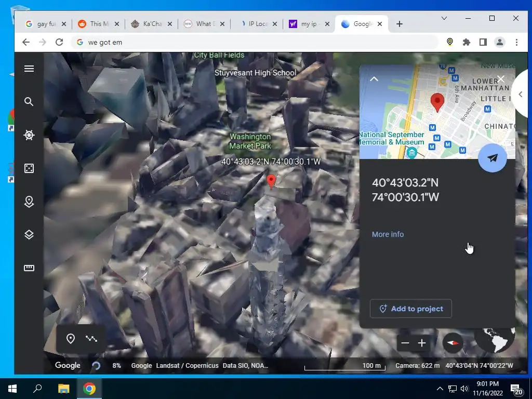This screenshot has height=399, width=532.
Task: Click Add to project button
Action: click(x=411, y=309)
